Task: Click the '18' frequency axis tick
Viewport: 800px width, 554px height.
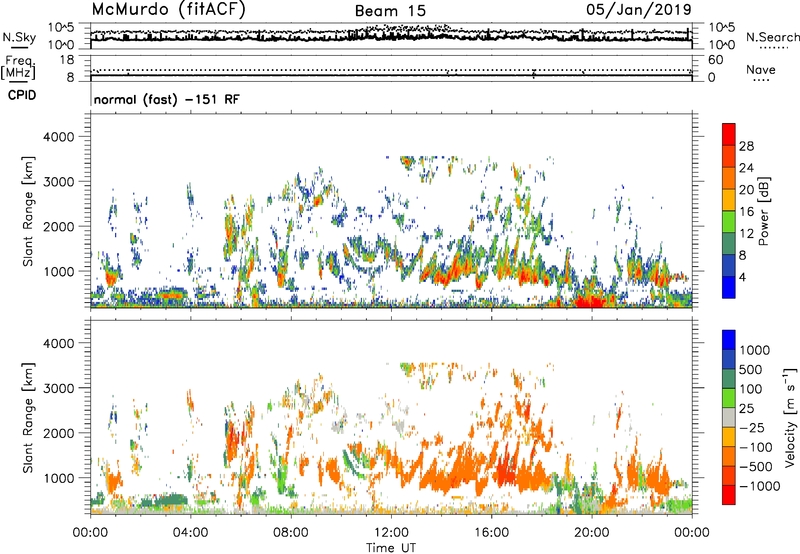Action: [67, 60]
